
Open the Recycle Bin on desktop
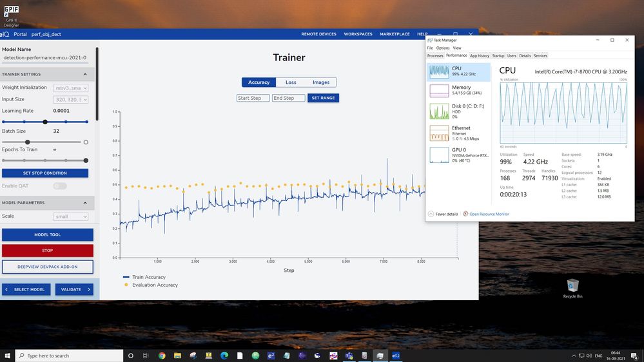(x=572, y=288)
